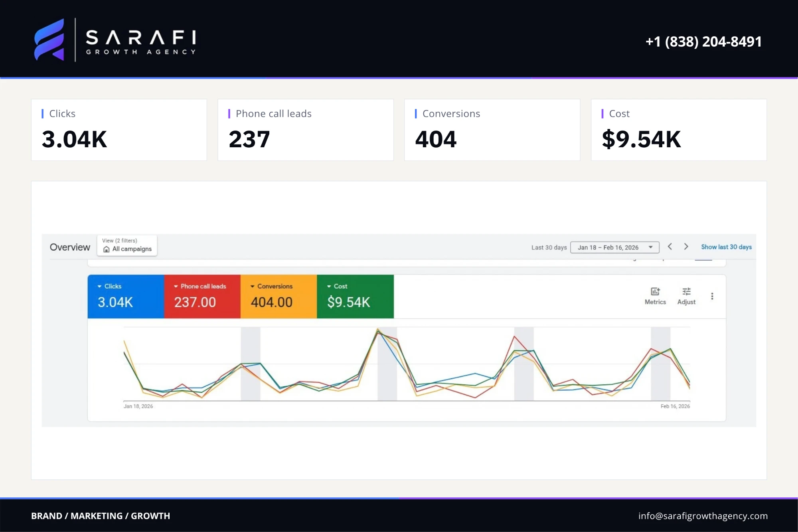The image size is (798, 532).
Task: Click the Phone call leads summary card
Action: (306, 130)
